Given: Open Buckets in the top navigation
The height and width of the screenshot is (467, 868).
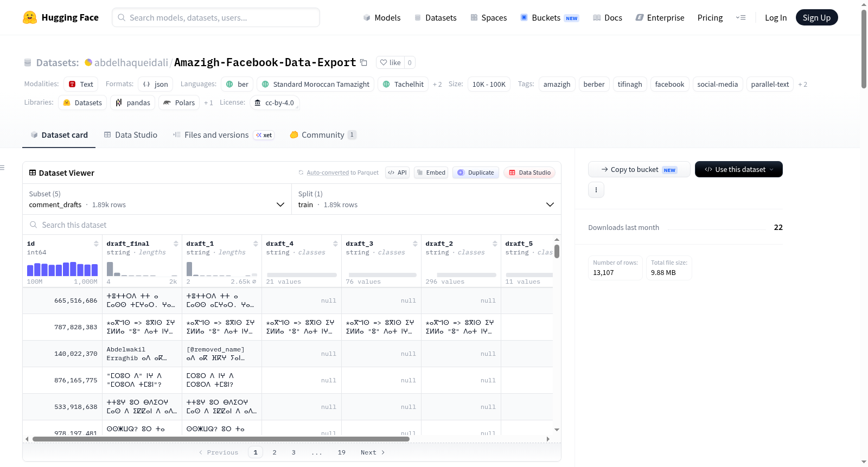Looking at the screenshot, I should point(550,18).
